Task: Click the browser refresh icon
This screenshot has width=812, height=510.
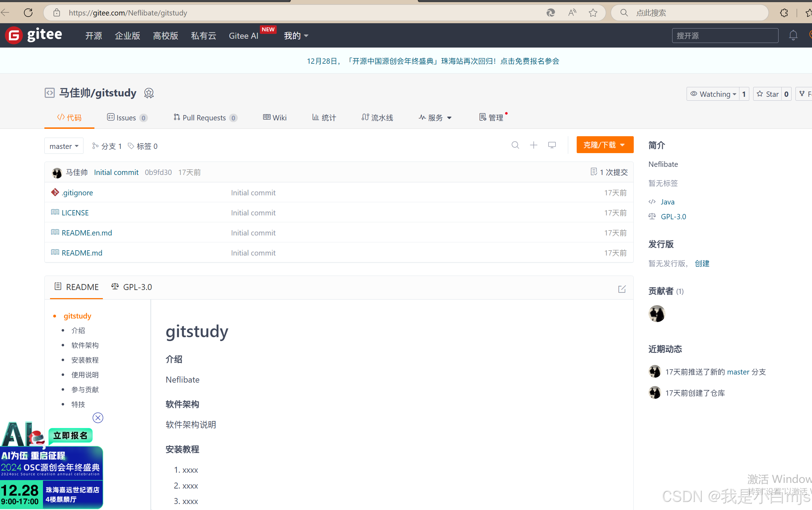Action: [28, 13]
